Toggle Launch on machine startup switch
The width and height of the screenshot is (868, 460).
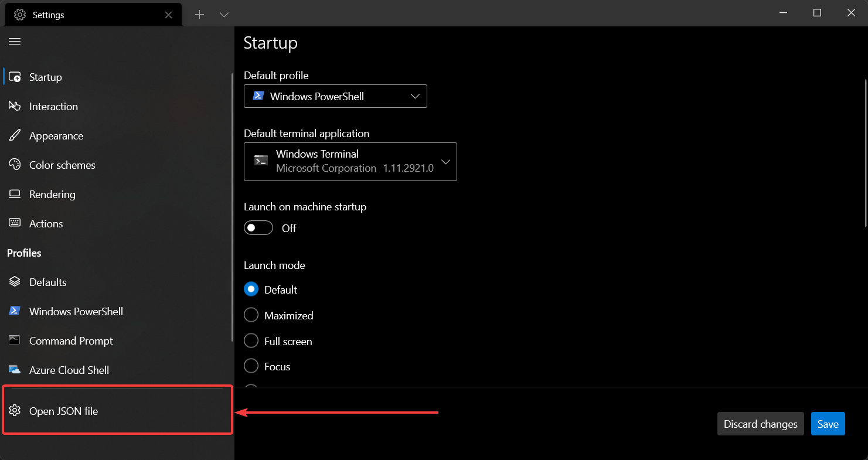pos(258,228)
